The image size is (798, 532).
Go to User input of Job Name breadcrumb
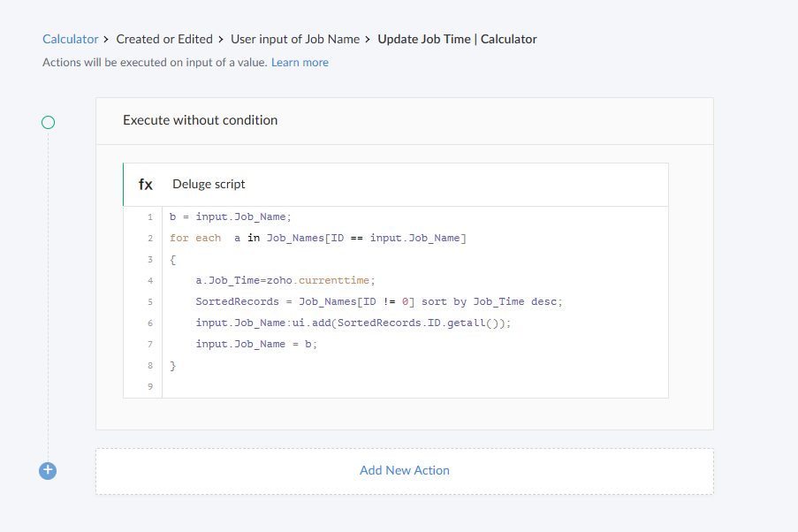[x=295, y=39]
